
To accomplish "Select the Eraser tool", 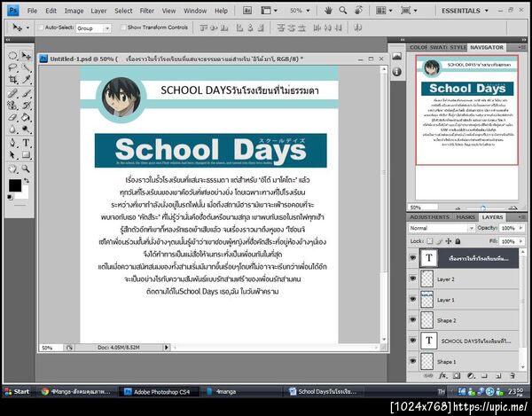I will coord(12,117).
